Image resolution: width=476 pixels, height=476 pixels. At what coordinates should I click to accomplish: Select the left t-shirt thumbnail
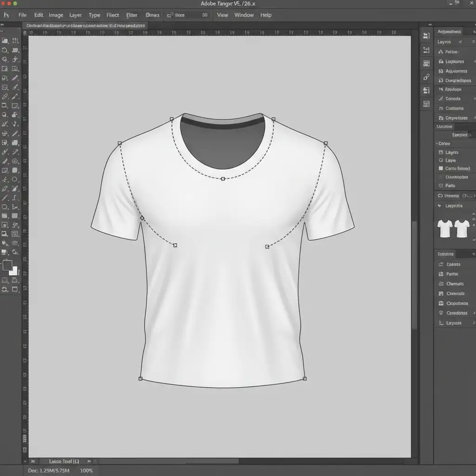(444, 228)
